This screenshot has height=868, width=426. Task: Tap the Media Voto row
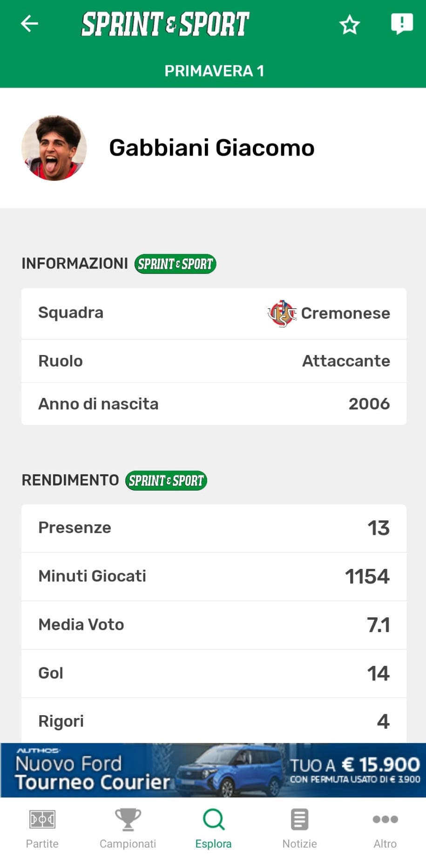coord(214,625)
